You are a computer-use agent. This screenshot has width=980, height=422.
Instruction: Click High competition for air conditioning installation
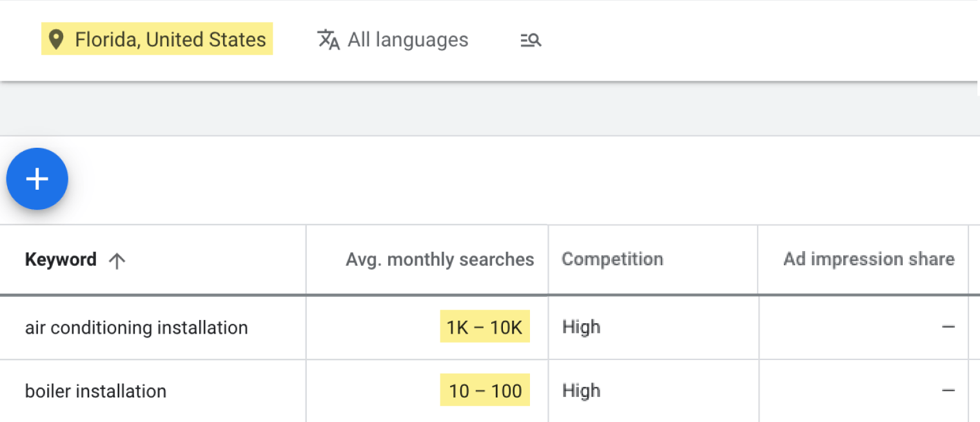581,327
